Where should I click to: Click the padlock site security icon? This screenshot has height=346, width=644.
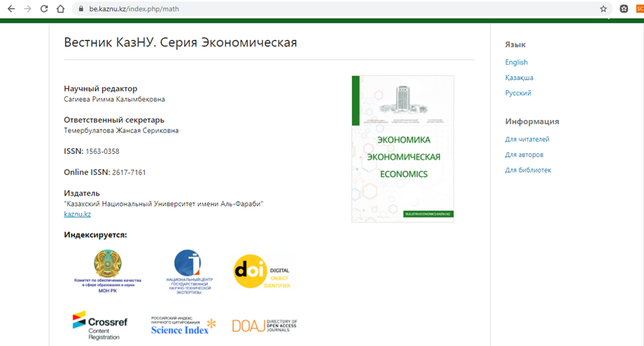click(80, 9)
